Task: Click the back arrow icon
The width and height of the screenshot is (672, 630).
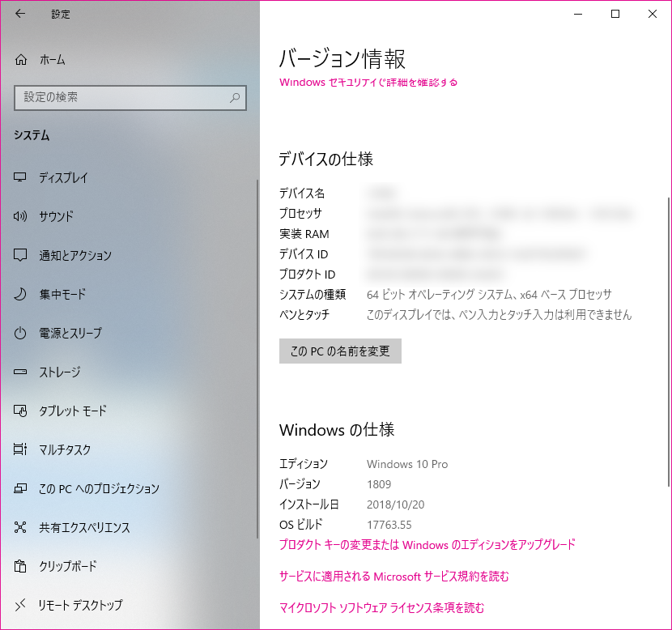Action: coord(20,14)
